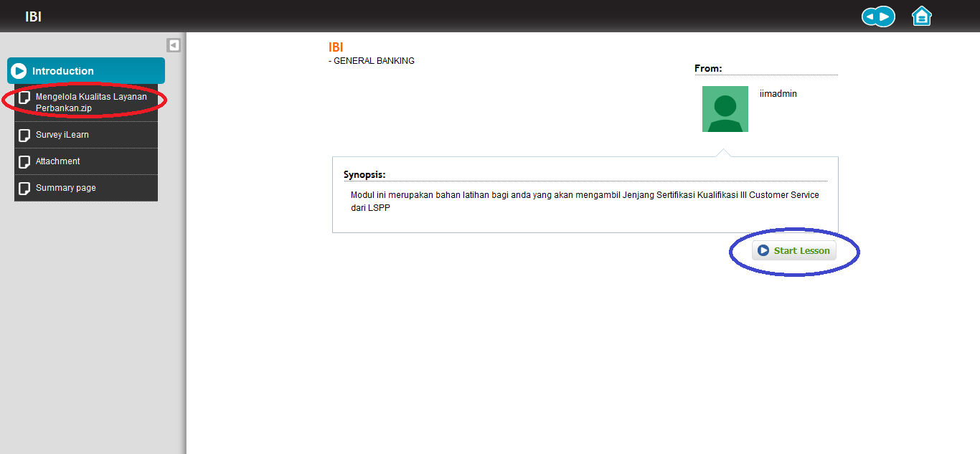The width and height of the screenshot is (980, 454).
Task: Click the previous page arrow in header
Action: tap(870, 16)
